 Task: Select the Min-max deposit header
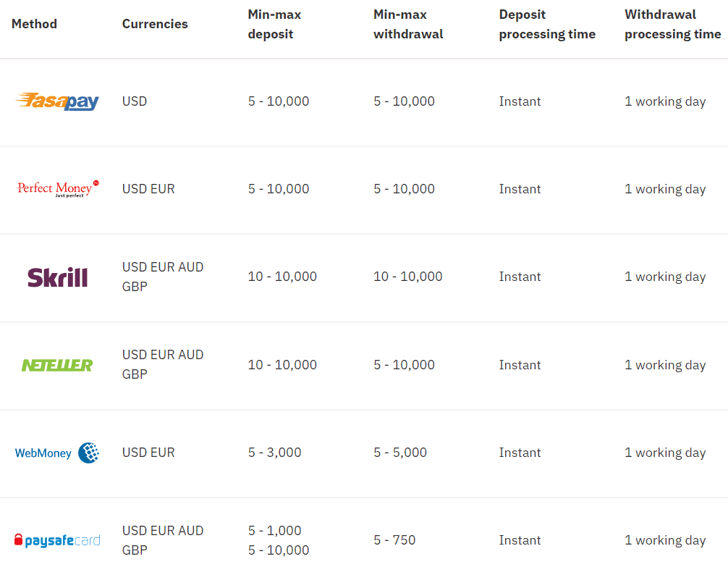[275, 24]
